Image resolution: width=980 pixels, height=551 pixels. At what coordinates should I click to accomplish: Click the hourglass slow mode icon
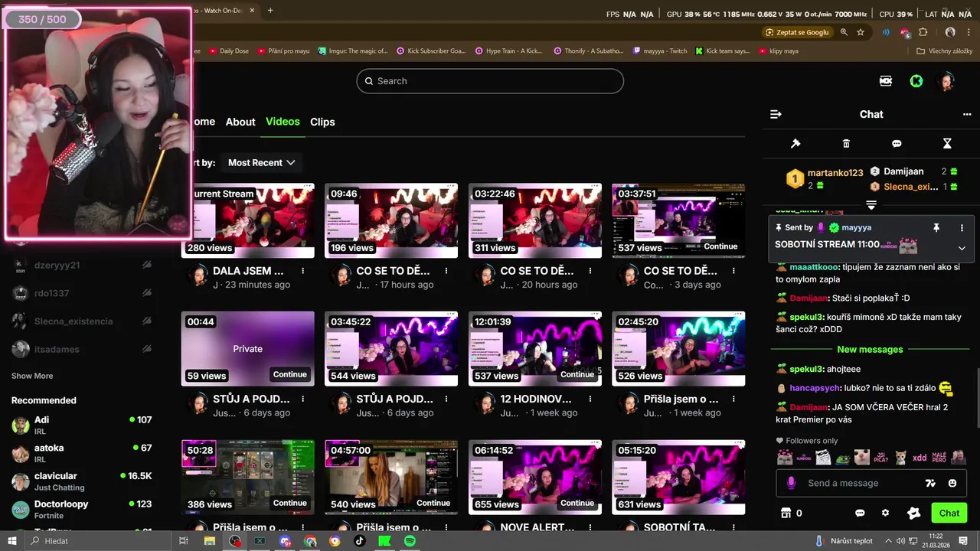tap(947, 144)
